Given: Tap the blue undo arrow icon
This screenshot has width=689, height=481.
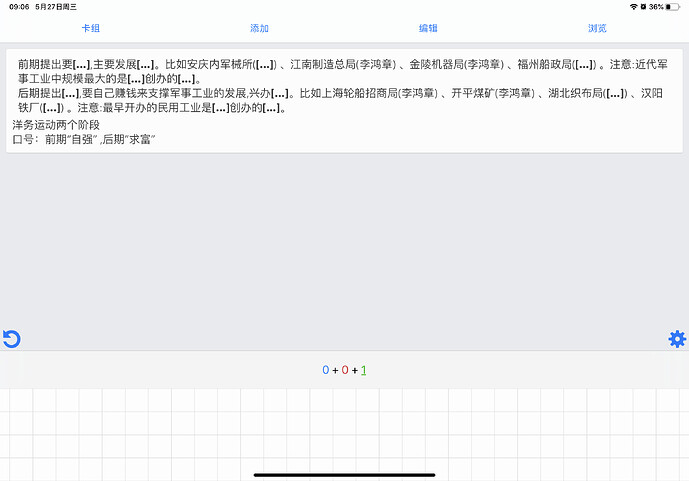Looking at the screenshot, I should click(11, 339).
